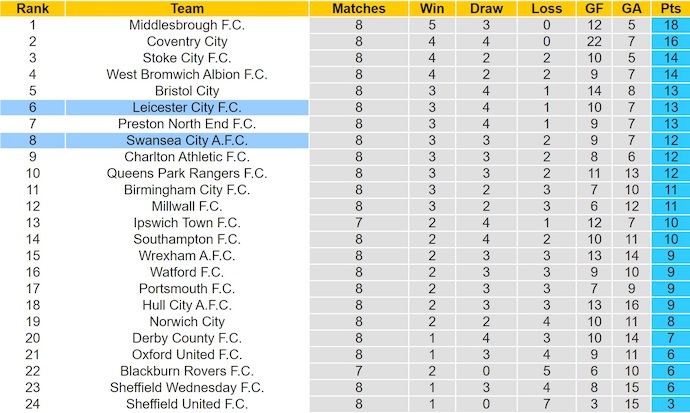Screen dimensions: 690x413
Task: Click the Queens Park Rangers F.C. name
Action: tap(187, 173)
